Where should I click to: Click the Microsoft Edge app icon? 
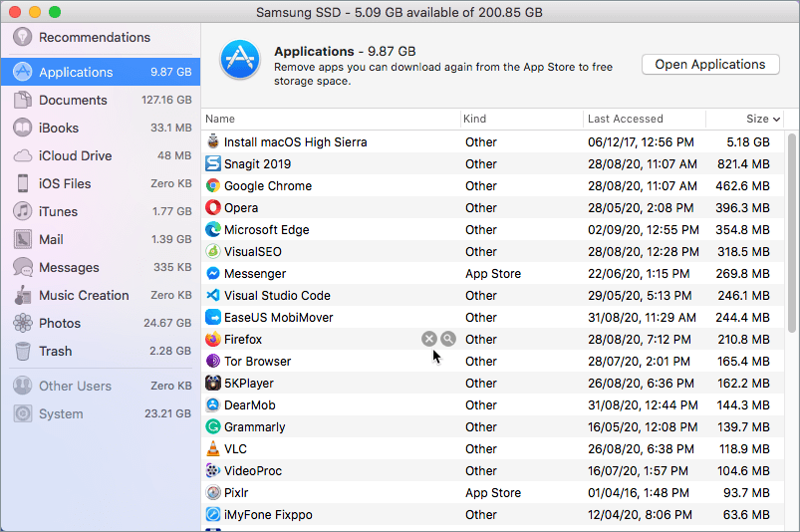[x=213, y=229]
